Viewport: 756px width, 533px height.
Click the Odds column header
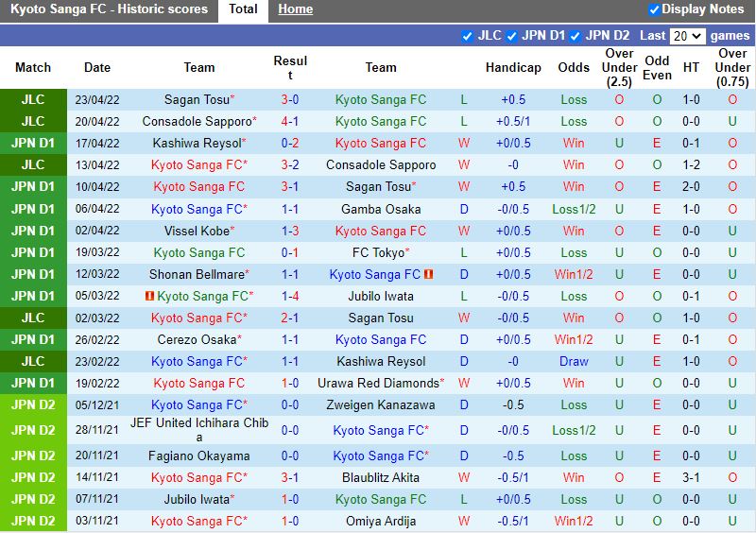(574, 67)
